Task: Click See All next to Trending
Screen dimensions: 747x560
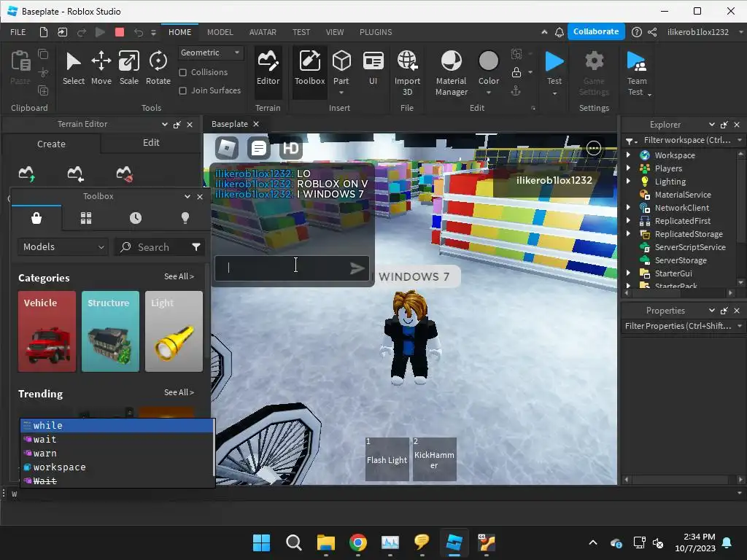Action: (x=179, y=392)
